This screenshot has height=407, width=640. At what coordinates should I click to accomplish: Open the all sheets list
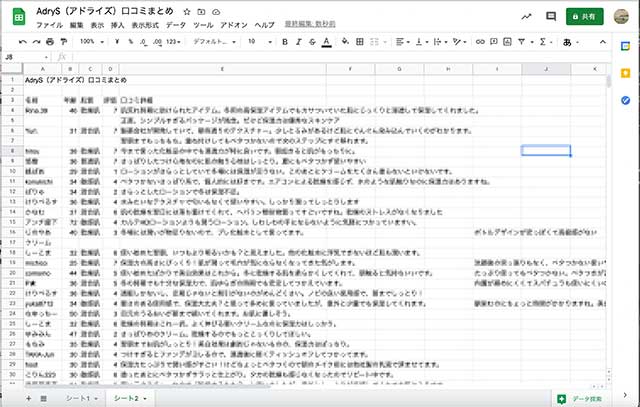[x=43, y=398]
